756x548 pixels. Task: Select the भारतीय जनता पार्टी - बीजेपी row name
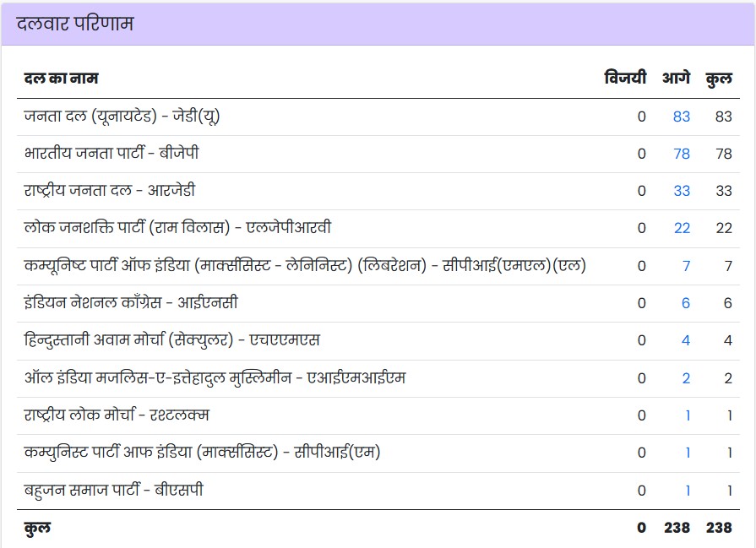[112, 154]
